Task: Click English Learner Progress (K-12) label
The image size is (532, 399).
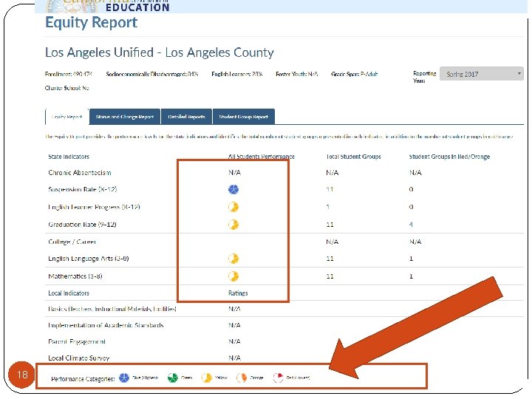Action: click(94, 207)
